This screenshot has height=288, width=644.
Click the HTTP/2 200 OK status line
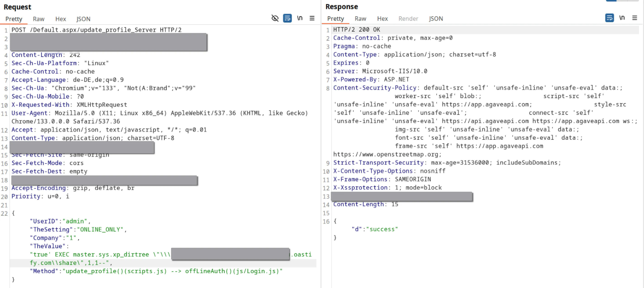tap(356, 29)
